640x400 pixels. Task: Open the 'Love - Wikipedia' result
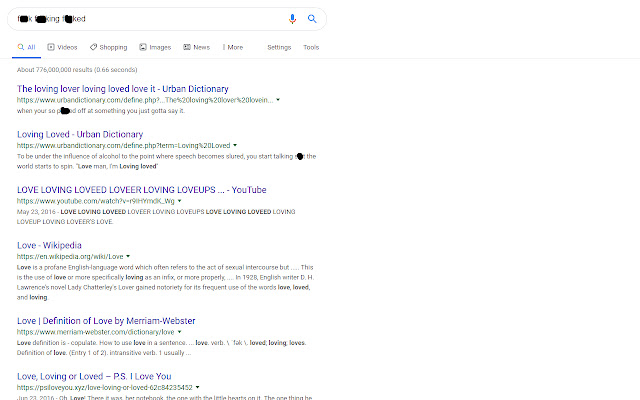49,245
